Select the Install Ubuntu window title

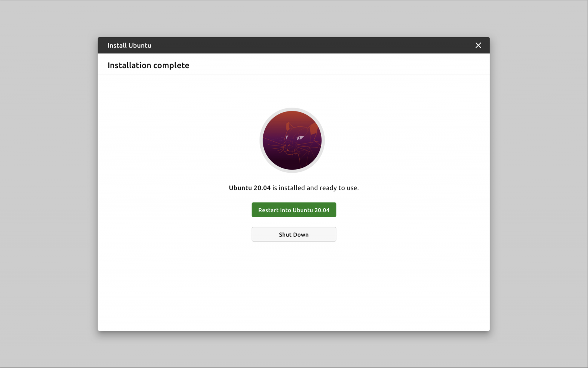(x=129, y=45)
